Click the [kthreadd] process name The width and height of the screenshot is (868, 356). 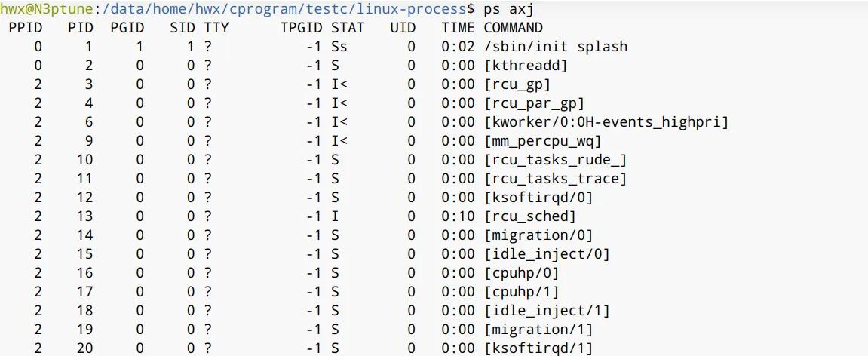point(525,66)
